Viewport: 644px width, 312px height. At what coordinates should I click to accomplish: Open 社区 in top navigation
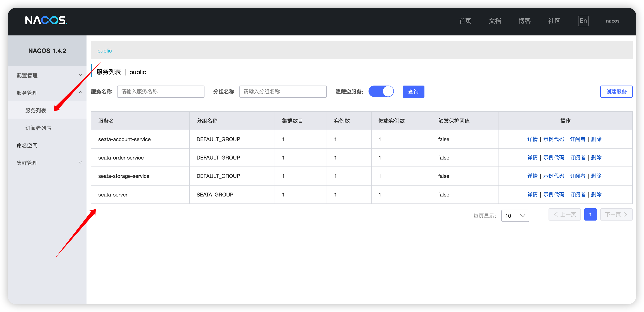[554, 21]
